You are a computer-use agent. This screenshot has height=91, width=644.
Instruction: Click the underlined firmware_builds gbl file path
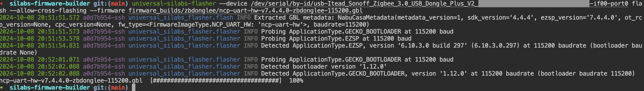click(246, 11)
